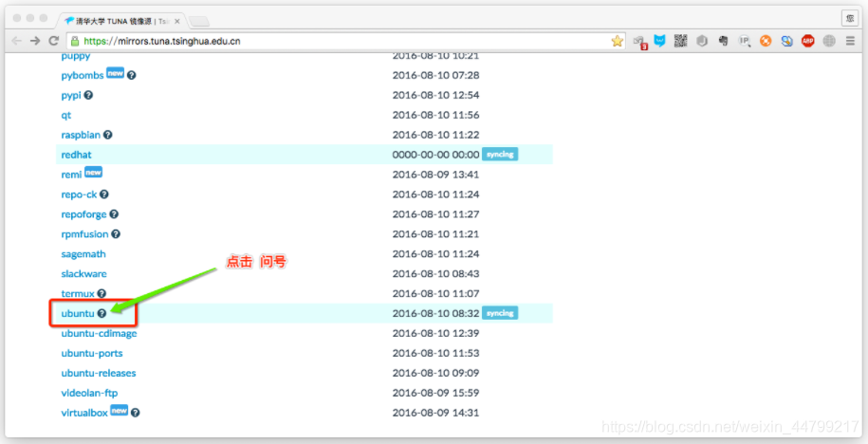Click the gray hexagon extension icon
Screen dimensions: 868x444
[702, 41]
